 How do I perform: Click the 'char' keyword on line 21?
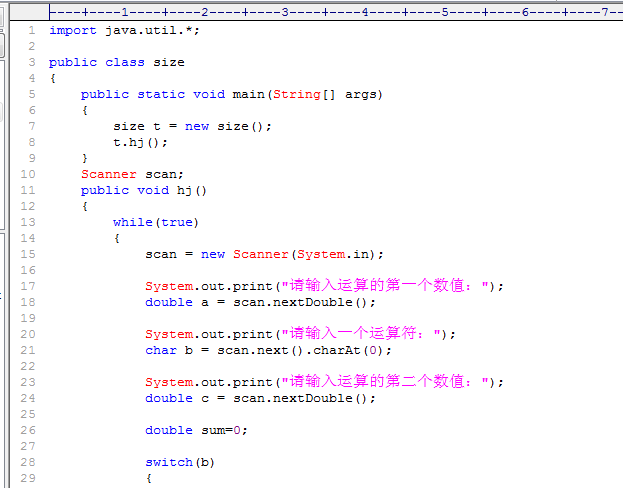click(161, 350)
